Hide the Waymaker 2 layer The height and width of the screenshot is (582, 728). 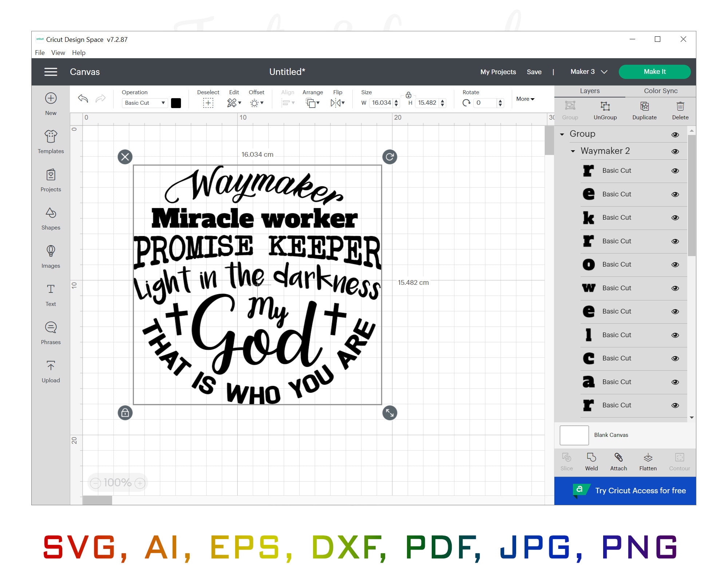point(675,151)
